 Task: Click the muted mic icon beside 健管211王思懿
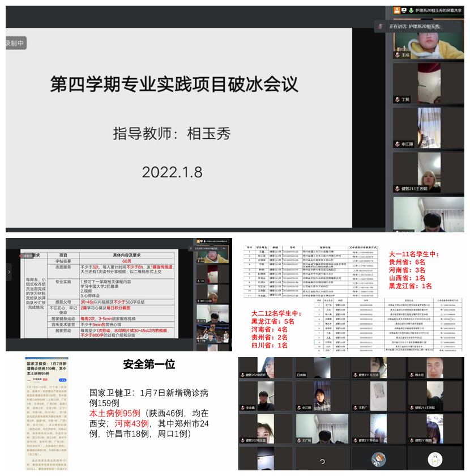pos(398,189)
